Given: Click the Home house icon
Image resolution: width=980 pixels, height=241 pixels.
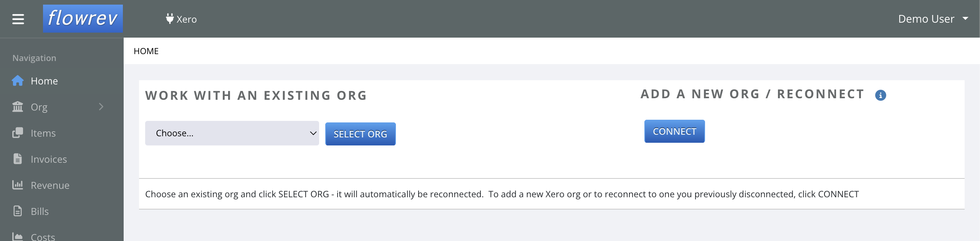Looking at the screenshot, I should [18, 81].
